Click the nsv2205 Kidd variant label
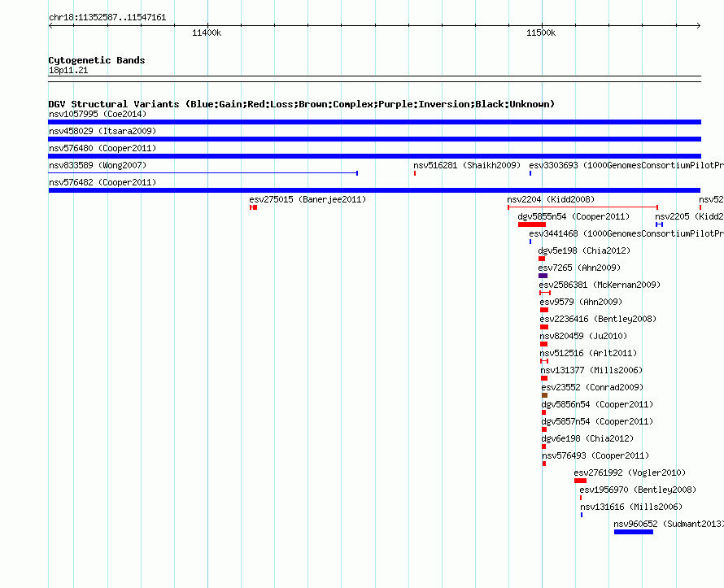 coord(689,216)
